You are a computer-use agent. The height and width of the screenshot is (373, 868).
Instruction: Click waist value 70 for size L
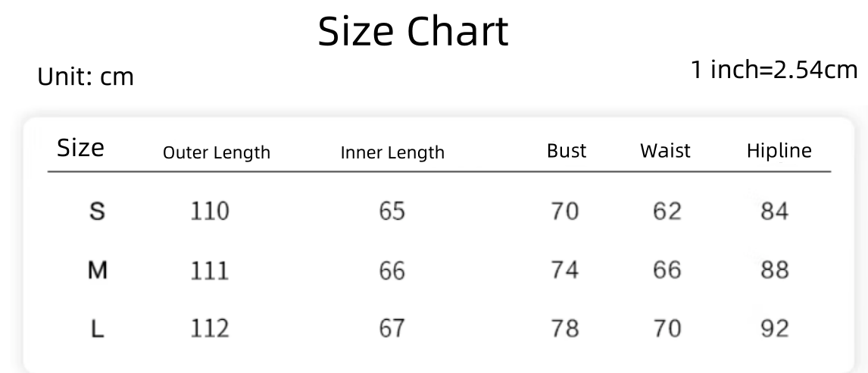coord(667,329)
